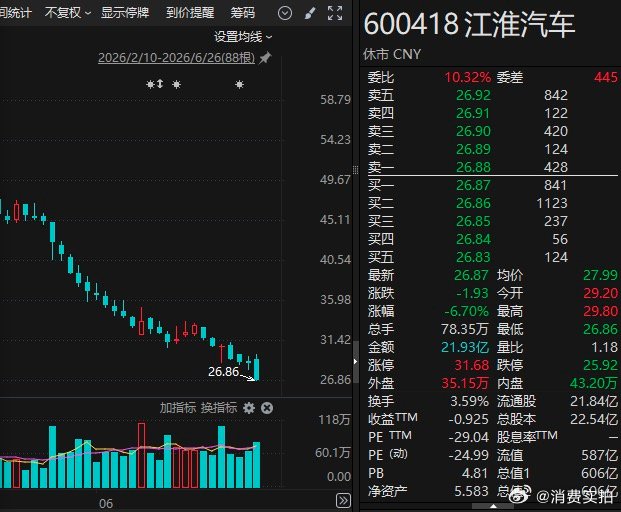Pin the date range with pushpin icon

pyautogui.click(x=265, y=58)
